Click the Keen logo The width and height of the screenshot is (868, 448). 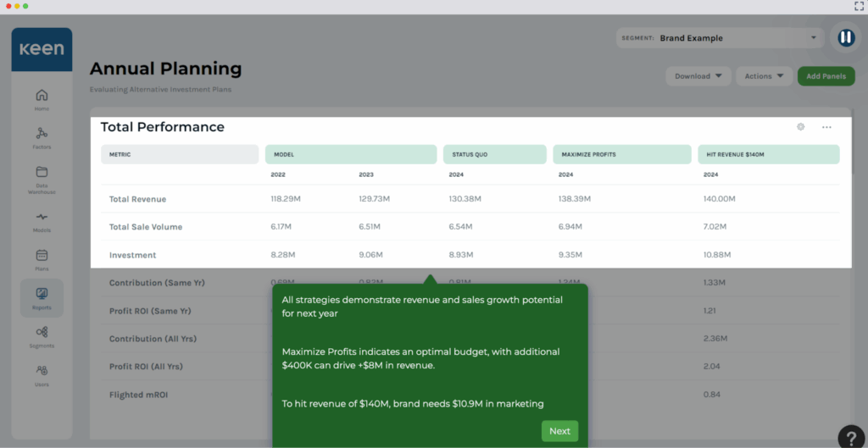(x=42, y=49)
